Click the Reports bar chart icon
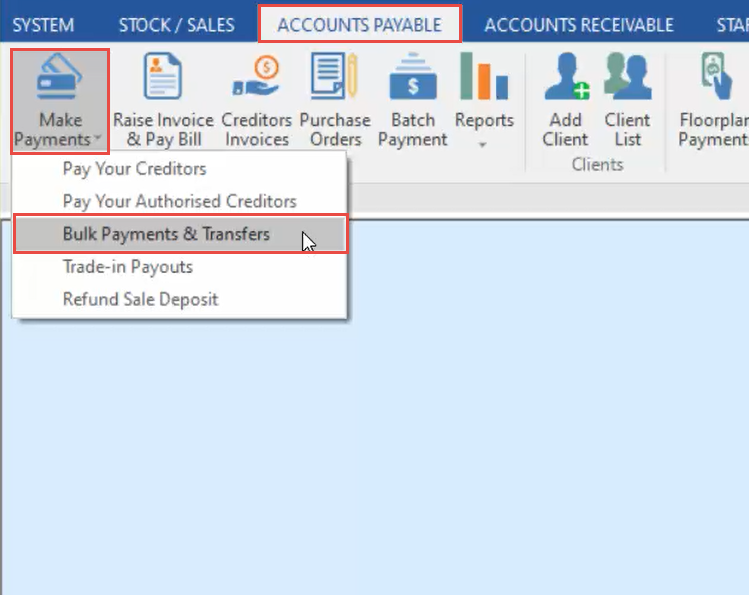Viewport: 749px width, 595px height. (484, 80)
